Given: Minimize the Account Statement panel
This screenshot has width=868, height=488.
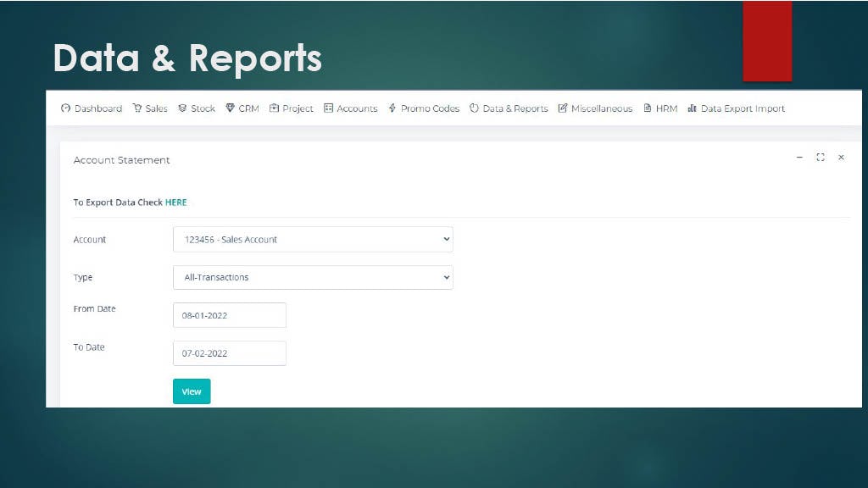Looking at the screenshot, I should (798, 157).
